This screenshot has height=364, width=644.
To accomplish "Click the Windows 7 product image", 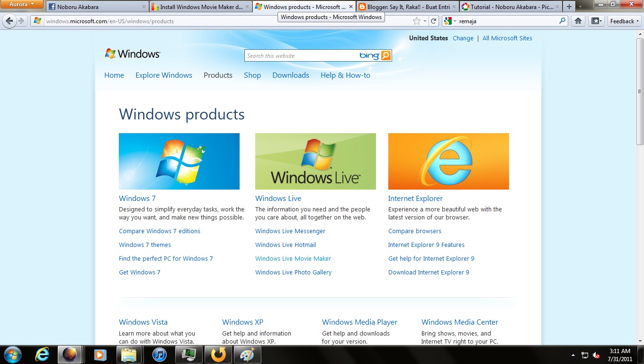I will 179,161.
